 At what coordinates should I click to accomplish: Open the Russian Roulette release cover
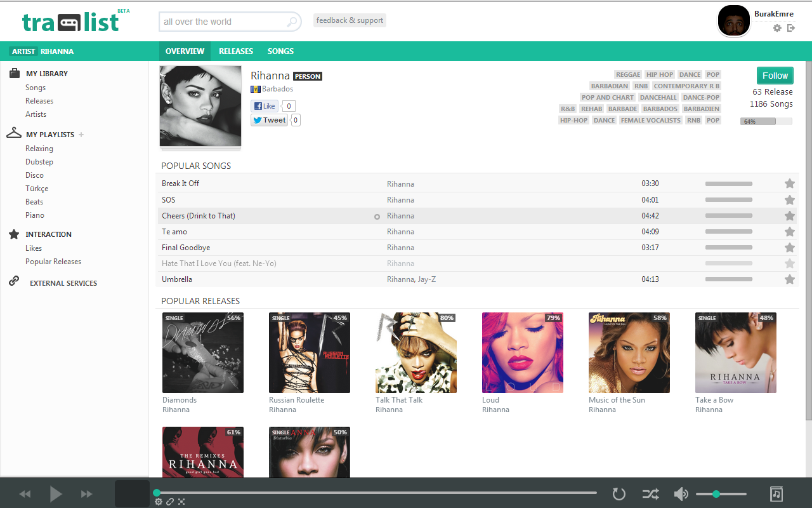(x=310, y=352)
